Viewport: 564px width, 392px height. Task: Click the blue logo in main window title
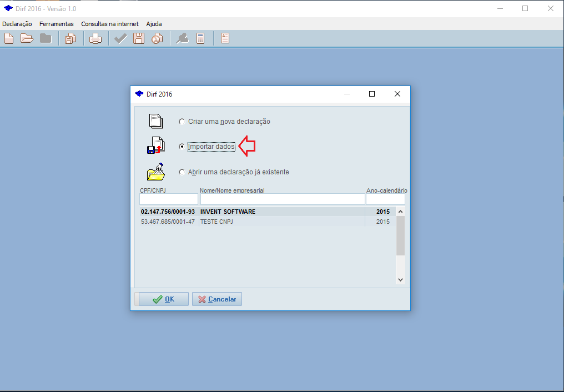click(x=8, y=8)
